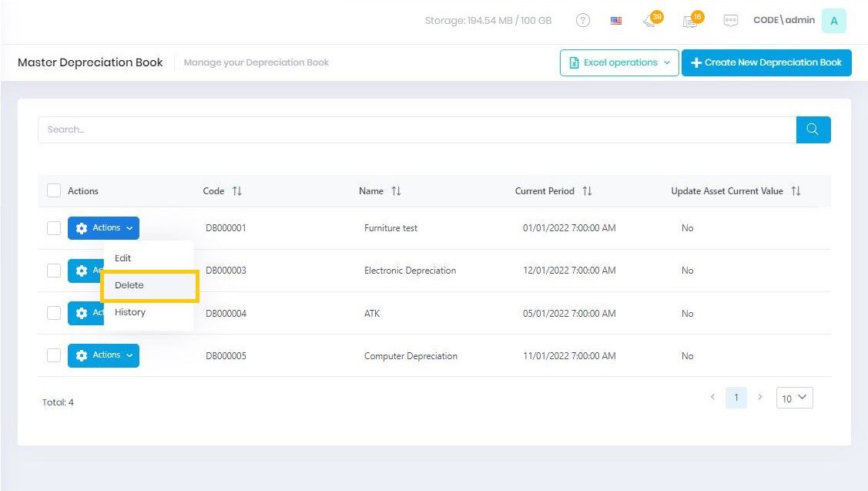
Task: Go to pagination page 1
Action: click(736, 398)
